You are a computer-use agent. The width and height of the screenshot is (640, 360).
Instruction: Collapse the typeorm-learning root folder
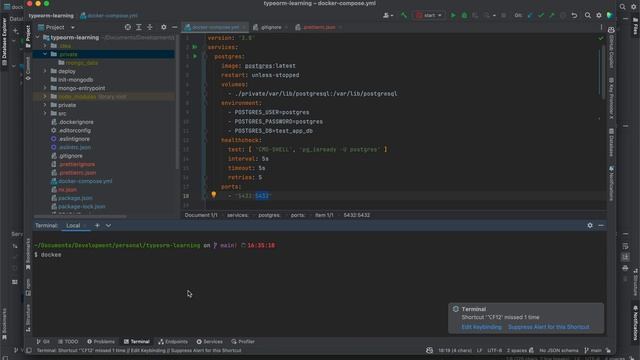(x=38, y=38)
